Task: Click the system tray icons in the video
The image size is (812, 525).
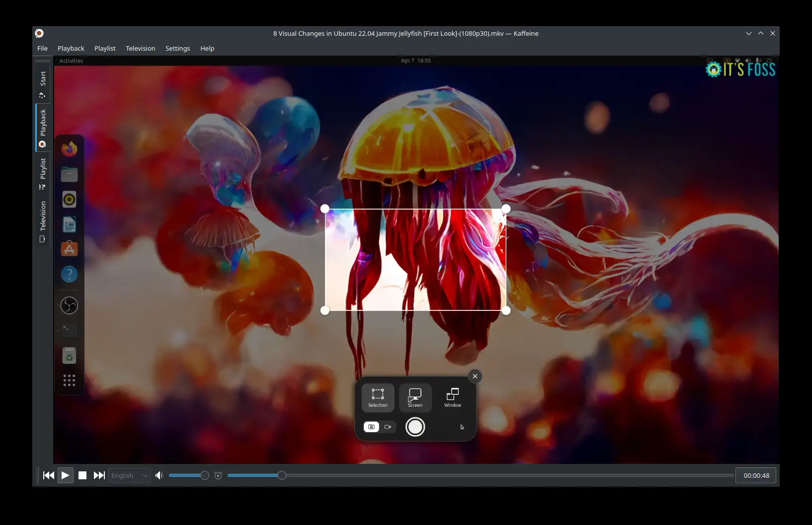Action: point(740,61)
